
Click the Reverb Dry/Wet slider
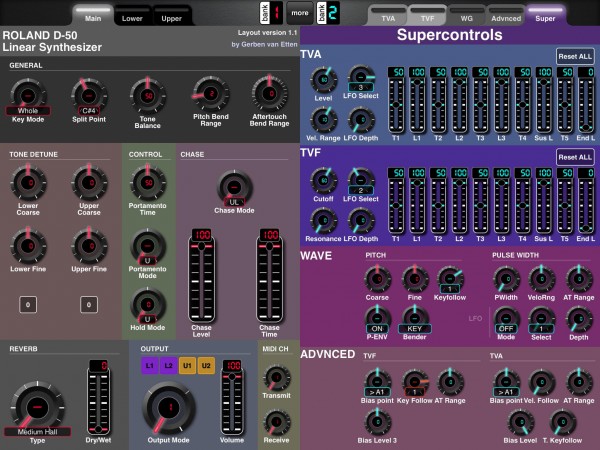pos(98,397)
